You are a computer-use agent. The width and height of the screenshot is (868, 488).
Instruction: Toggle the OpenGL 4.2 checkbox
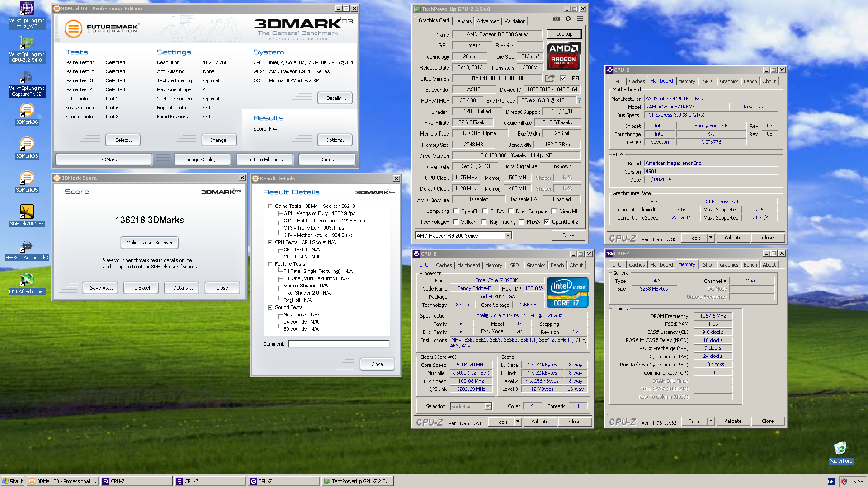(547, 221)
